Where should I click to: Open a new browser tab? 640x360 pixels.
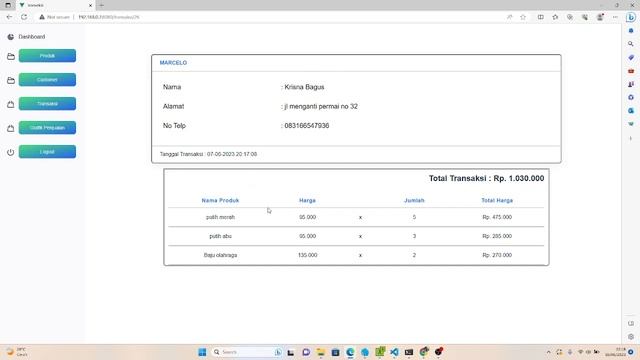102,5
